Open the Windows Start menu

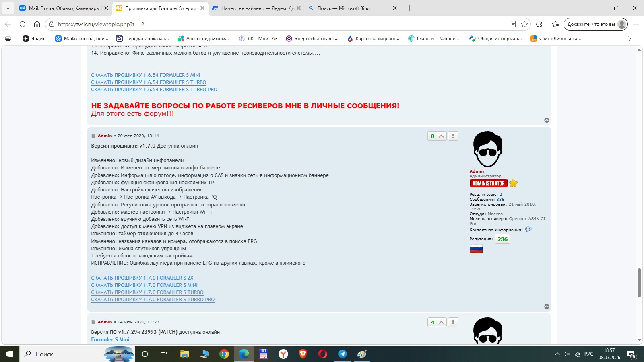[10, 354]
